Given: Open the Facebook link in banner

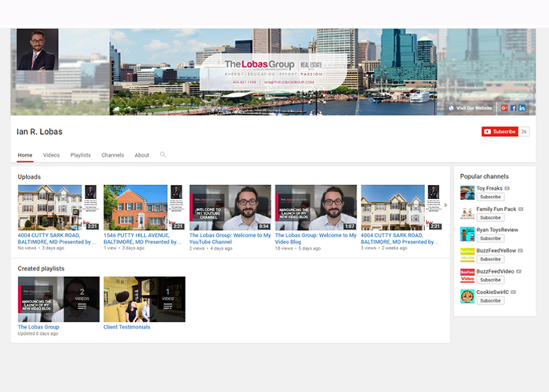Looking at the screenshot, I should click(513, 108).
